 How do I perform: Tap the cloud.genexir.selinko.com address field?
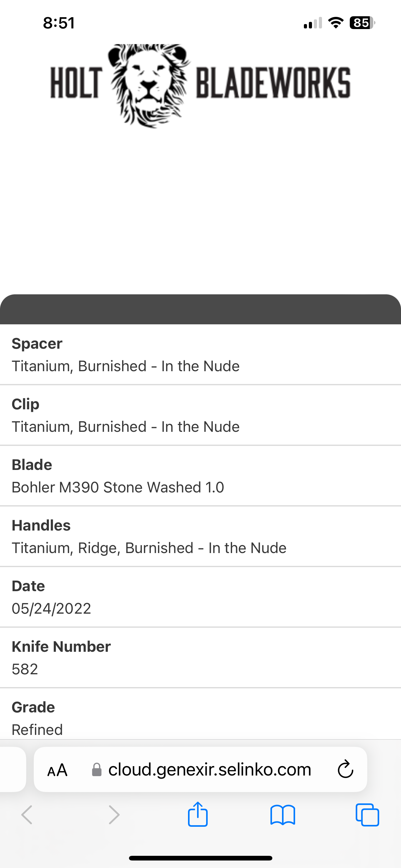(x=210, y=770)
